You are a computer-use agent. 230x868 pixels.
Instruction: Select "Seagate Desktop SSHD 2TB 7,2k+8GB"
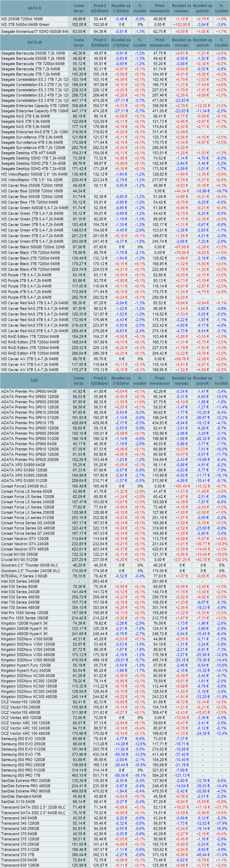33,163
